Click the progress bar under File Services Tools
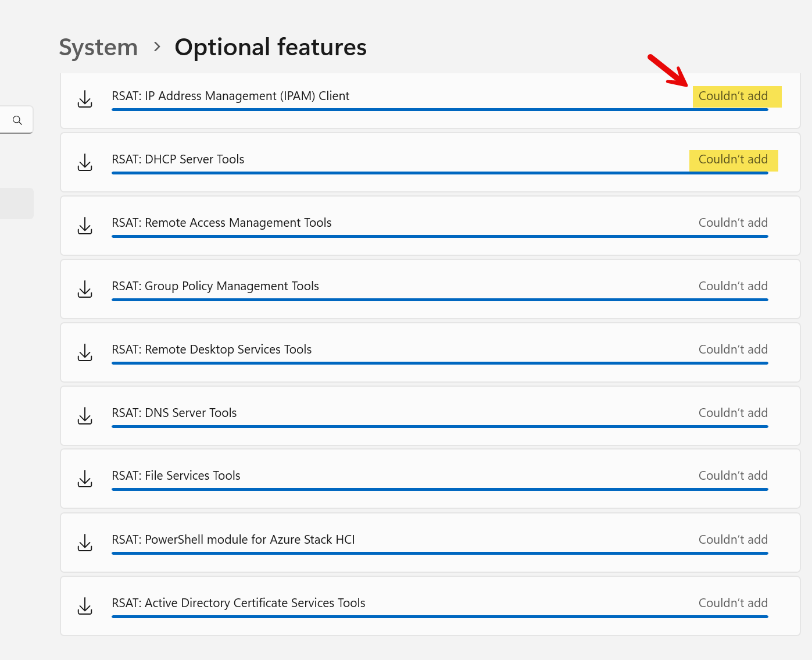This screenshot has width=812, height=660. (x=439, y=489)
